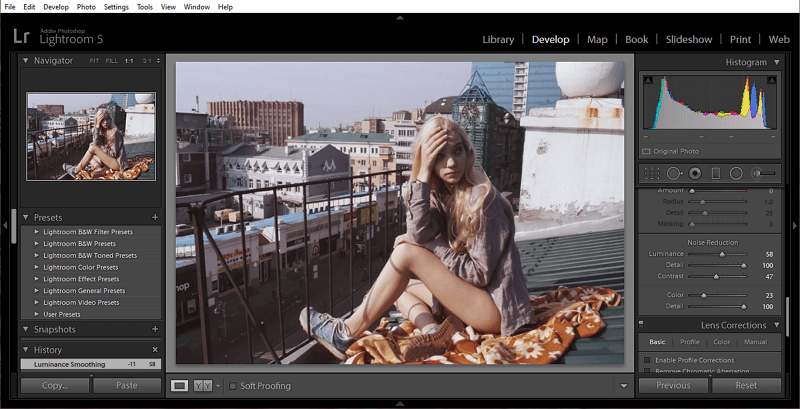This screenshot has width=800, height=409.
Task: Add a new preset with plus icon
Action: point(155,218)
